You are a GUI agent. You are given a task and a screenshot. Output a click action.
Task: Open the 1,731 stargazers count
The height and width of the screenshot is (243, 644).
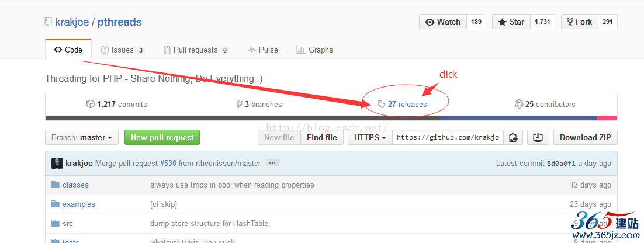542,22
